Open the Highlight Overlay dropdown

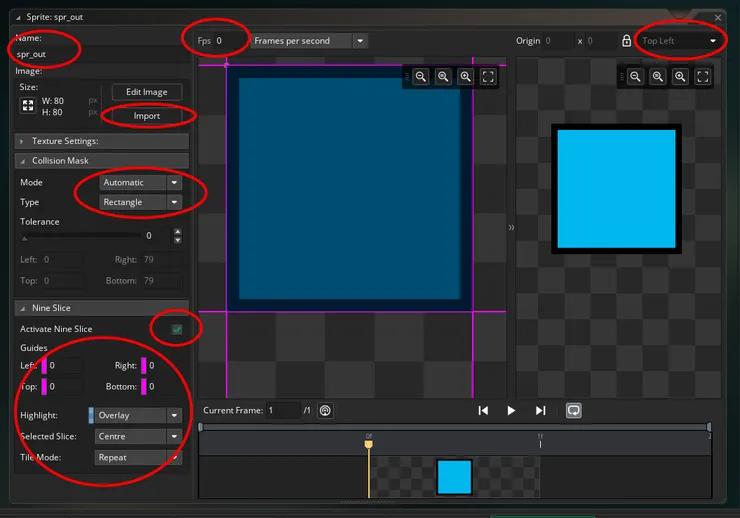point(138,415)
